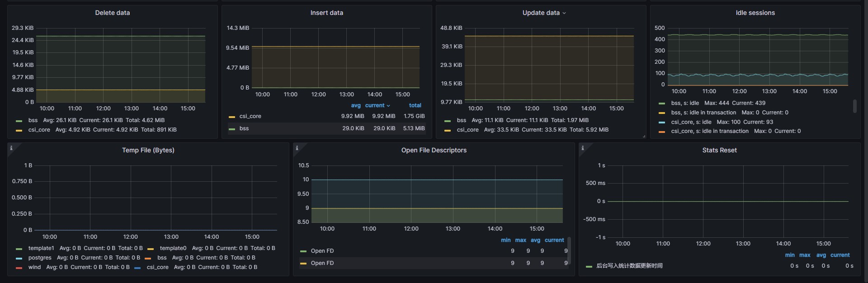Click the info icon on Temp File panel
The image size is (868, 283).
click(11, 148)
